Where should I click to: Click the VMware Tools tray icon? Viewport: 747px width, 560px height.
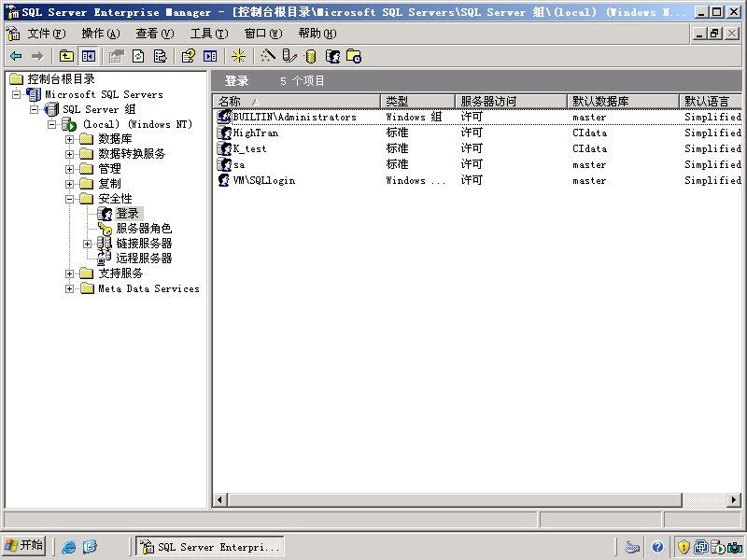(x=701, y=547)
